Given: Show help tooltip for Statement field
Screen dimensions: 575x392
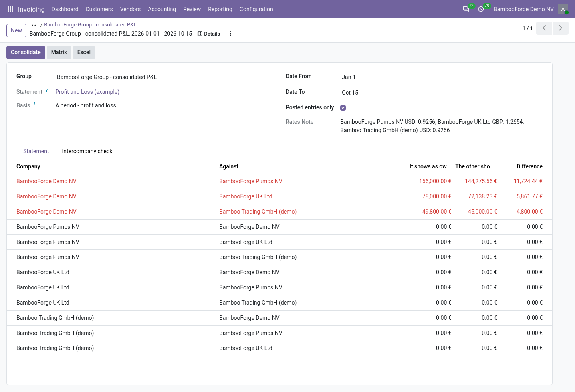Looking at the screenshot, I should click(x=47, y=90).
